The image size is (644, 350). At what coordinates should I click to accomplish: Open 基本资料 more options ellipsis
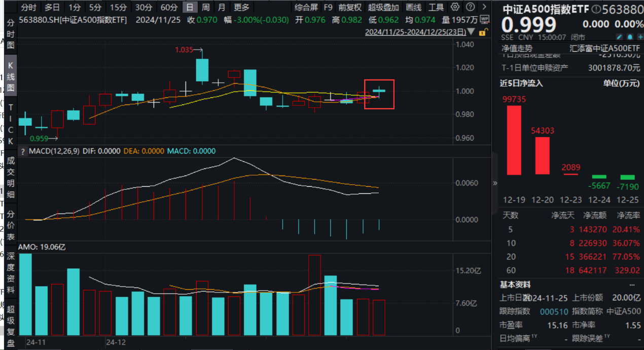click(x=632, y=285)
